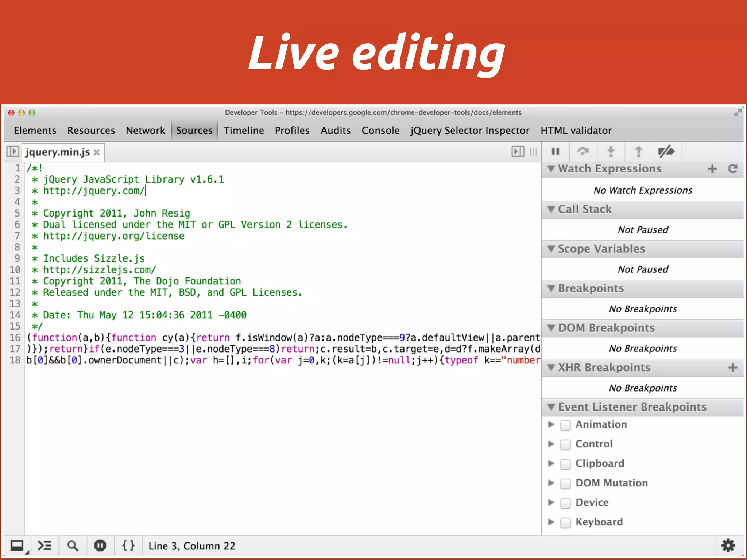Click 'No Watch Expressions' placeholder text
Image resolution: width=747 pixels, height=560 pixels.
[643, 190]
